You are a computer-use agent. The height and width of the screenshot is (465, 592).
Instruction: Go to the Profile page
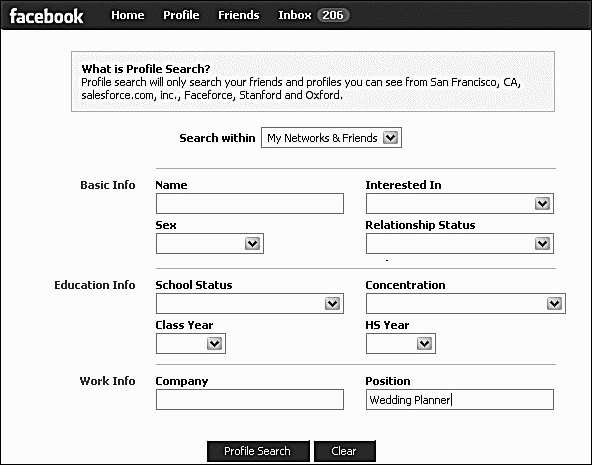(x=181, y=15)
